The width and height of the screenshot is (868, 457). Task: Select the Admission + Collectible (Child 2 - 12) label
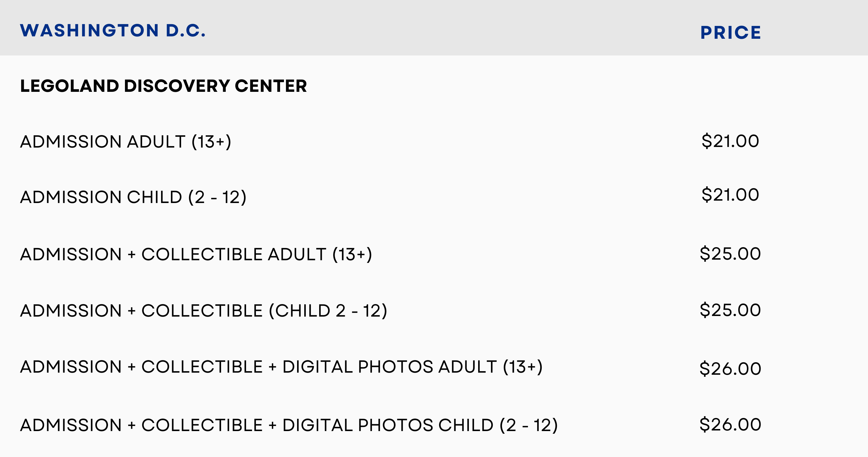tap(203, 311)
